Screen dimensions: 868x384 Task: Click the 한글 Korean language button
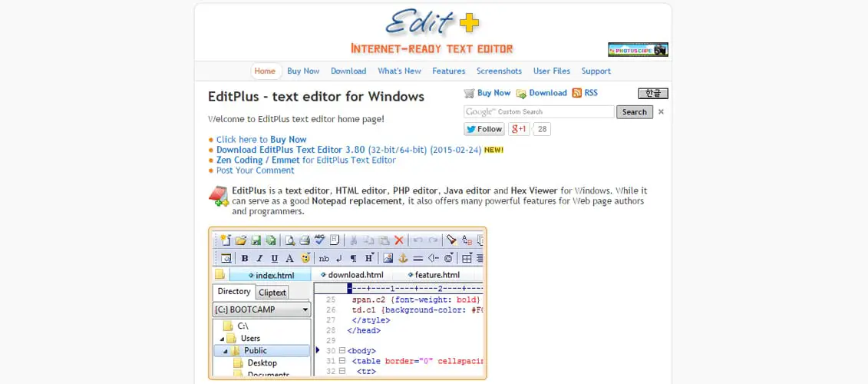(x=653, y=93)
